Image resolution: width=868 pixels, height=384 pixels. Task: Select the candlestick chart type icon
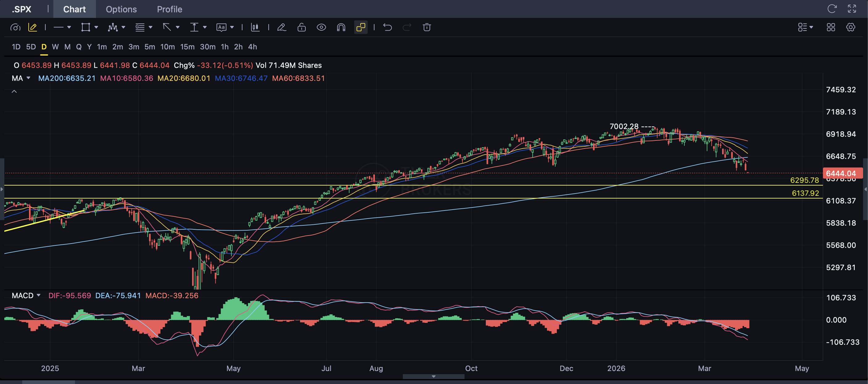[x=255, y=27]
